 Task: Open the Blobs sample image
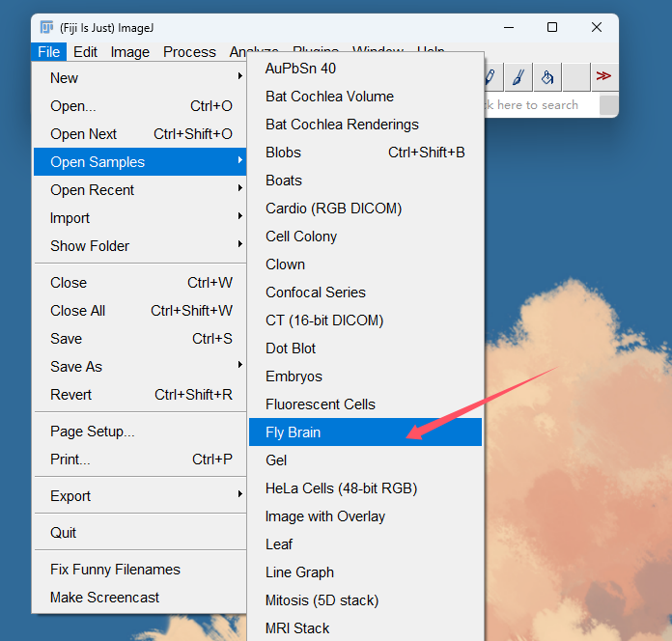click(x=365, y=153)
